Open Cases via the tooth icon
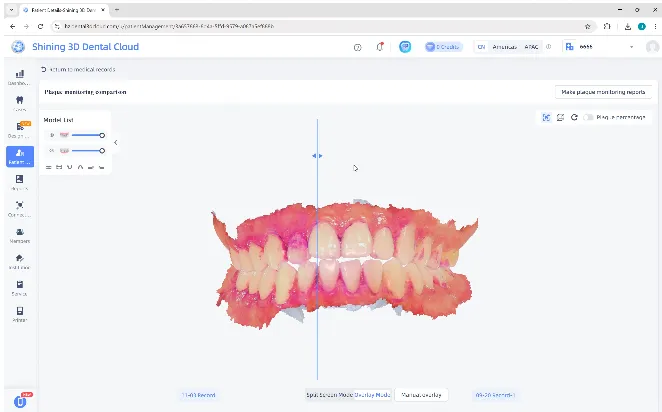Viewport: 662px width, 412px height. (19, 103)
